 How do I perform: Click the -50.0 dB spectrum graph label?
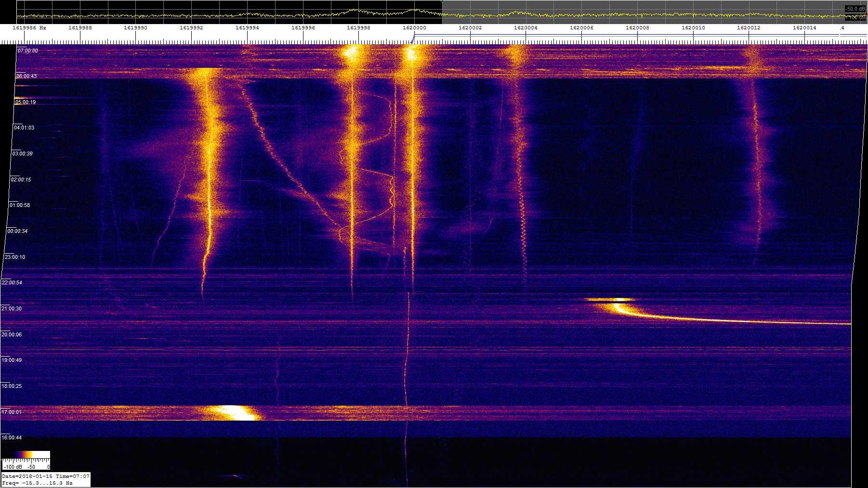click(x=855, y=9)
